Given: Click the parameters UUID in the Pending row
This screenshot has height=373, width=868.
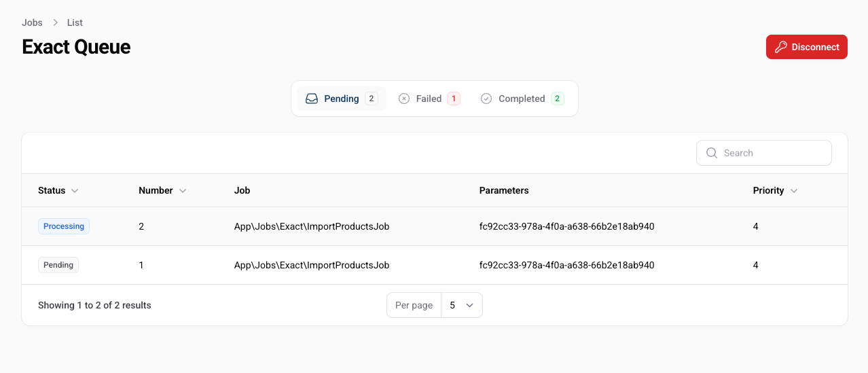Looking at the screenshot, I should 566,265.
